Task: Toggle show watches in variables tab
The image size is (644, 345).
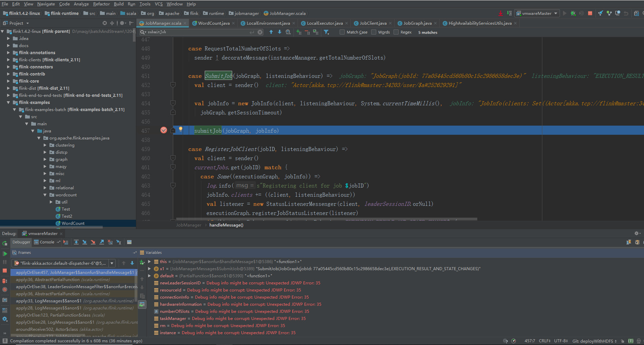Action: pyautogui.click(x=142, y=304)
